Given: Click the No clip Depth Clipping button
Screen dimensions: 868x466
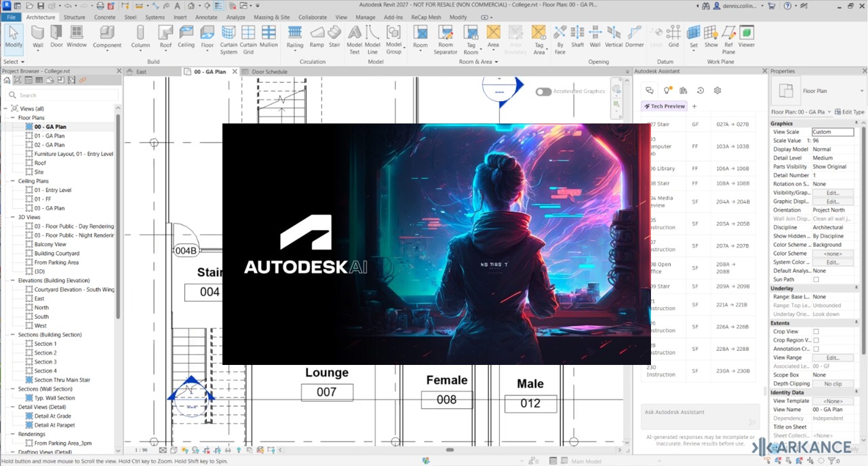Looking at the screenshot, I should tap(833, 384).
